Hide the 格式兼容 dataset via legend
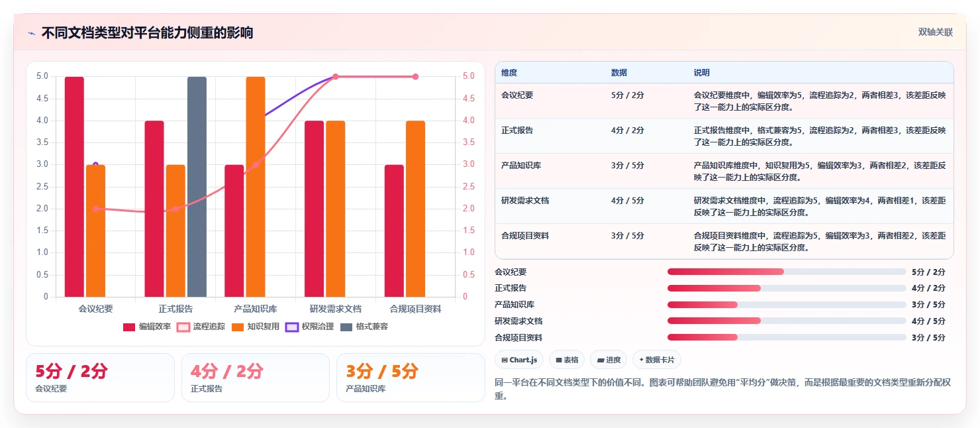Viewport: 980px width, 428px height. tap(364, 327)
